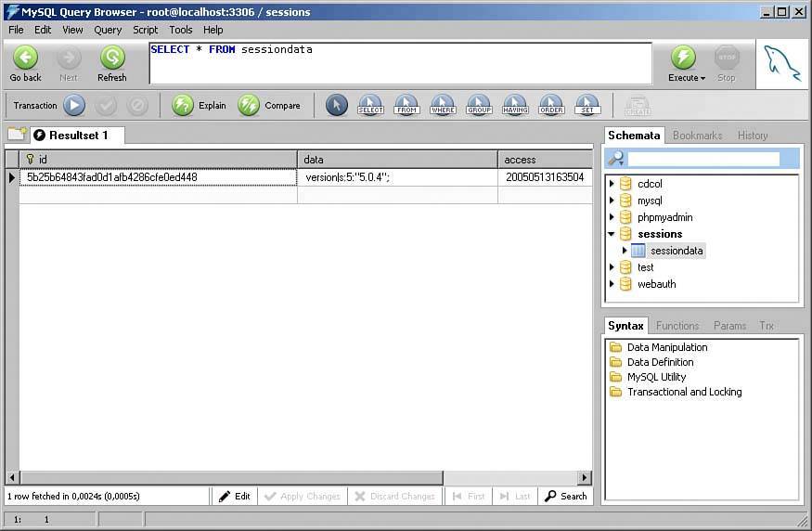Viewport: 812px width, 531px height.
Task: Click the data column header
Action: (x=398, y=160)
